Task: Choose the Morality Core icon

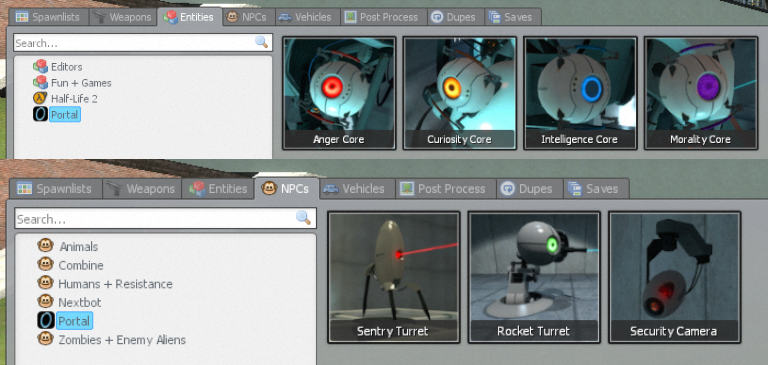Action: [700, 93]
